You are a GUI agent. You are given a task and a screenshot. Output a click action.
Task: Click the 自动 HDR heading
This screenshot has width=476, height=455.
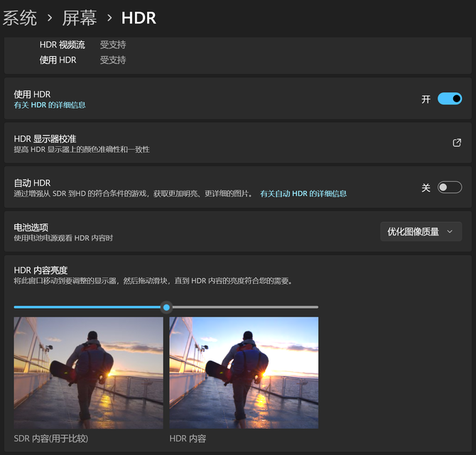pyautogui.click(x=32, y=183)
